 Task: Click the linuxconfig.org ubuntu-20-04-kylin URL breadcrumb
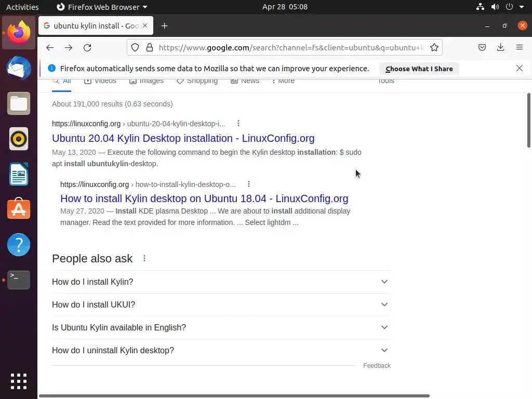pyautogui.click(x=138, y=124)
